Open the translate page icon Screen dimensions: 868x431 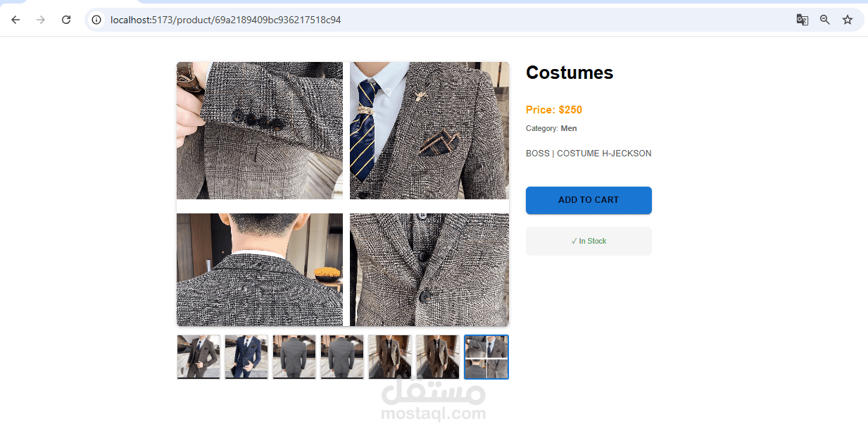802,20
